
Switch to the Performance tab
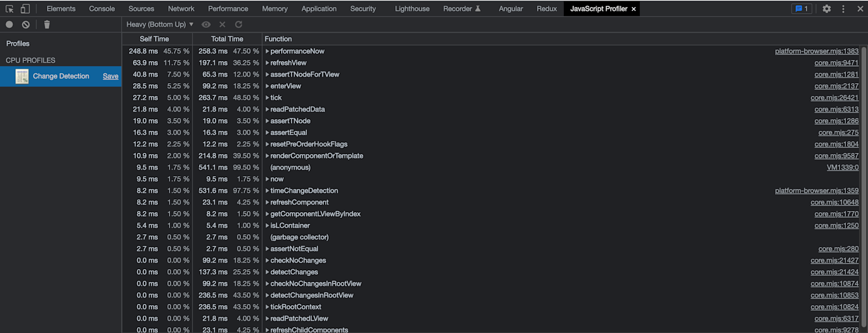(x=228, y=9)
